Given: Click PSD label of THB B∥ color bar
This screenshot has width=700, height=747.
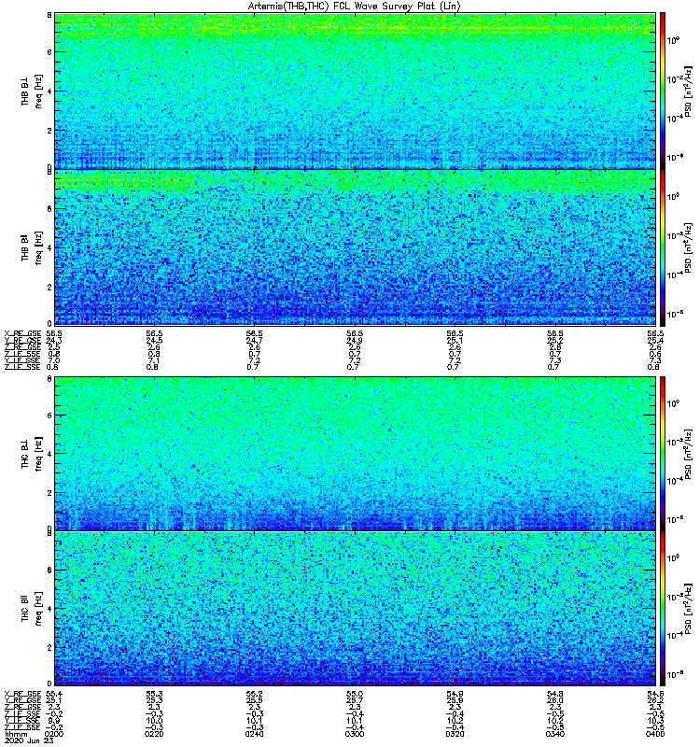Looking at the screenshot, I should tap(688, 248).
